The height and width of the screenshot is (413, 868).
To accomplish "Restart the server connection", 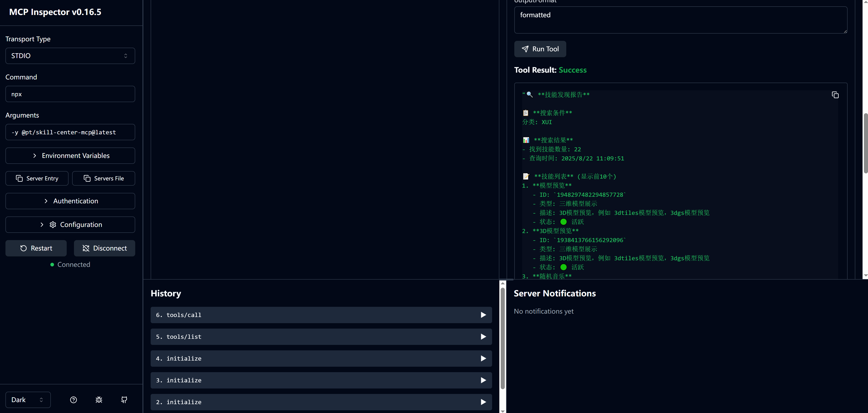I will pos(36,248).
